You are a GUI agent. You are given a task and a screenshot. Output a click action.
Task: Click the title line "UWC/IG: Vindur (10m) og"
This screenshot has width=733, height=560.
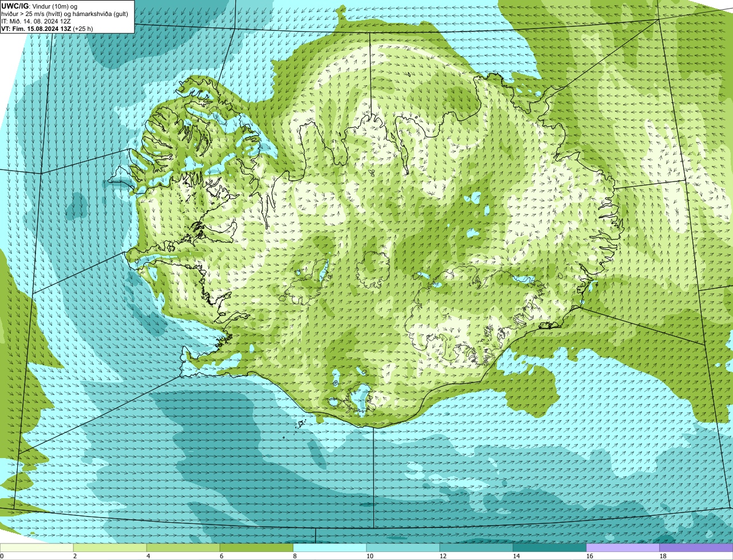pyautogui.click(x=40, y=6)
